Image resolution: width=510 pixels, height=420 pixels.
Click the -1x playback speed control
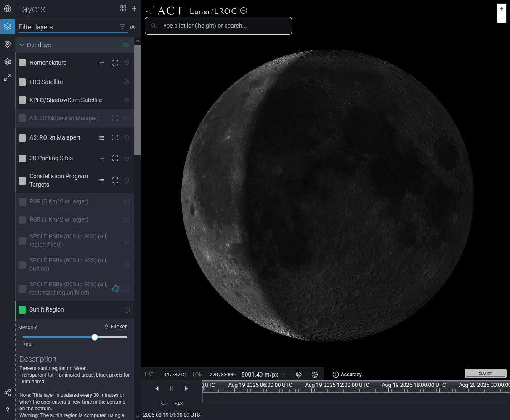179,403
